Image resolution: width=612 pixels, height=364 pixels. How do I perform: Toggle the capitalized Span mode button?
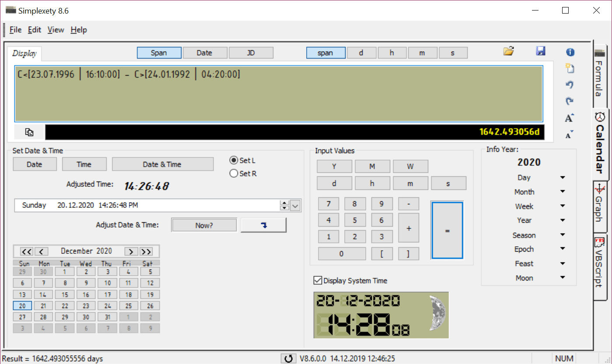coord(159,53)
